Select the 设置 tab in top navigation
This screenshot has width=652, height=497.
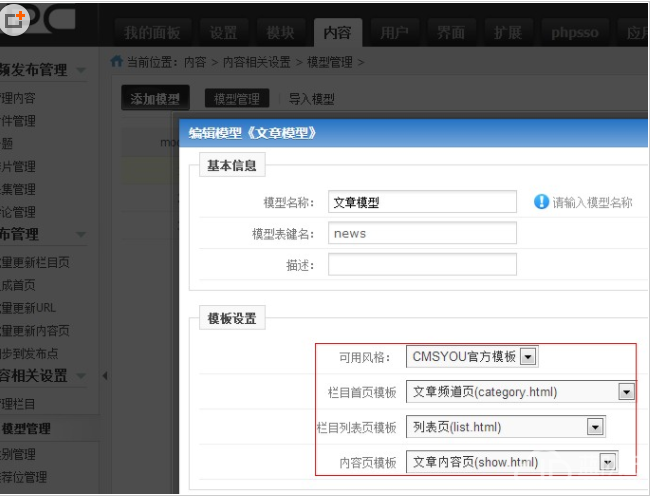(223, 32)
